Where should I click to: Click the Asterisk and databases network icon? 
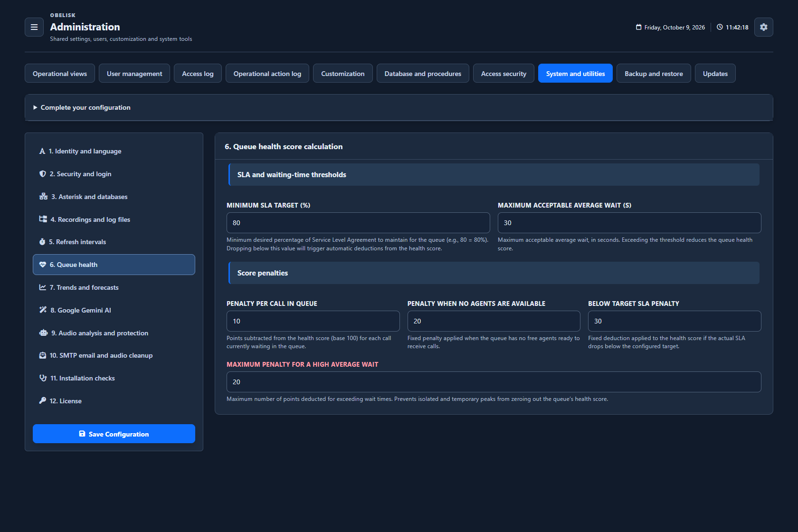coord(43,197)
